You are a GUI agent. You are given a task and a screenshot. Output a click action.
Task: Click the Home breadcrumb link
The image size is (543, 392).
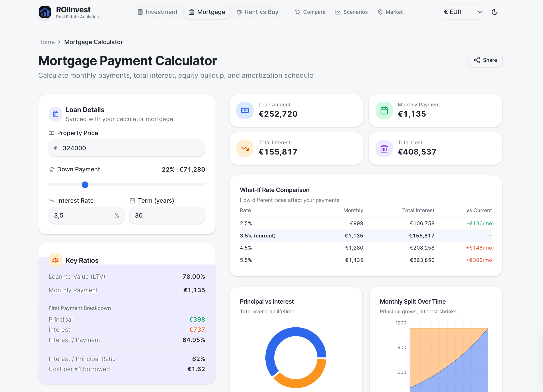pos(46,42)
